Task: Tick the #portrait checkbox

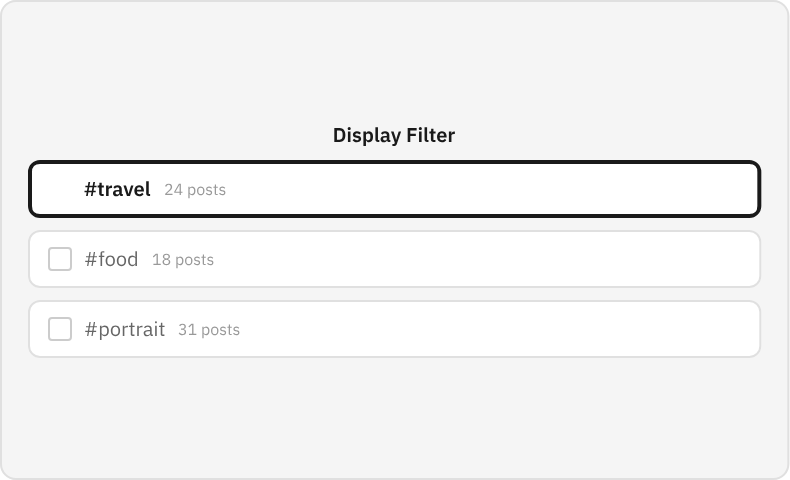Action: point(60,329)
